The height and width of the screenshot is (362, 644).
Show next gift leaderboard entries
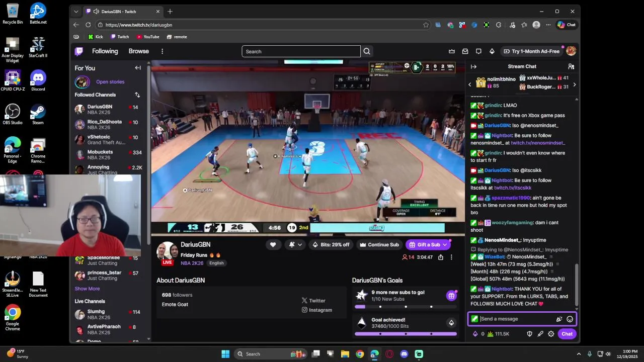[574, 84]
